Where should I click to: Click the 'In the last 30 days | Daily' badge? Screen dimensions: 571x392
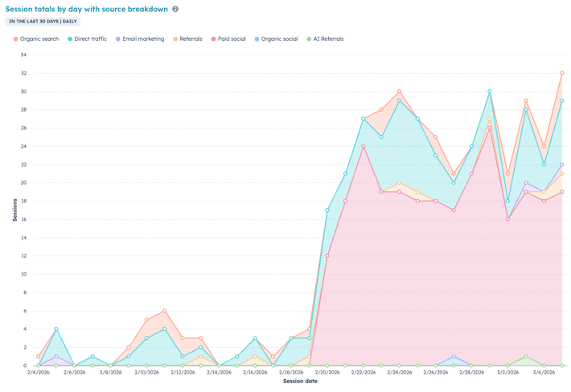coord(43,22)
